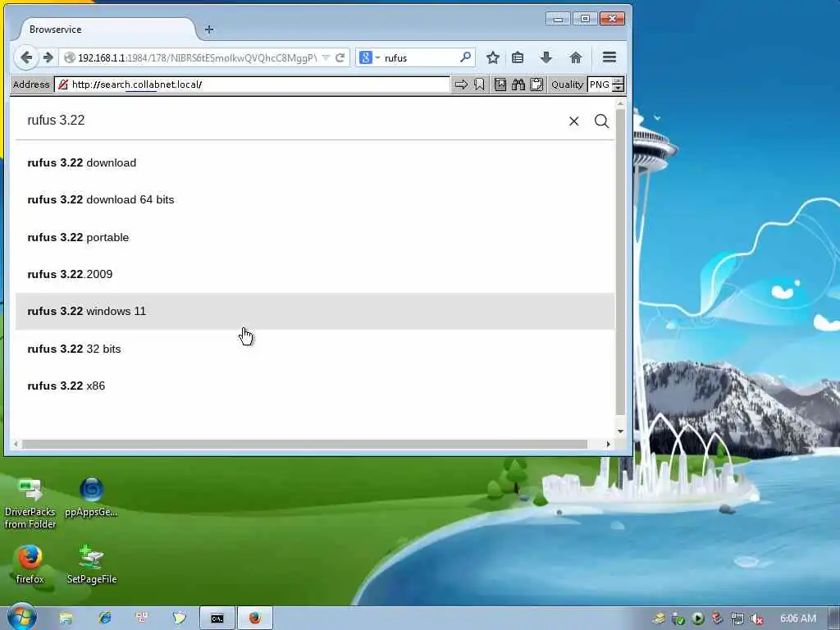840x630 pixels.
Task: Show bookmarks list icon
Action: 518,57
